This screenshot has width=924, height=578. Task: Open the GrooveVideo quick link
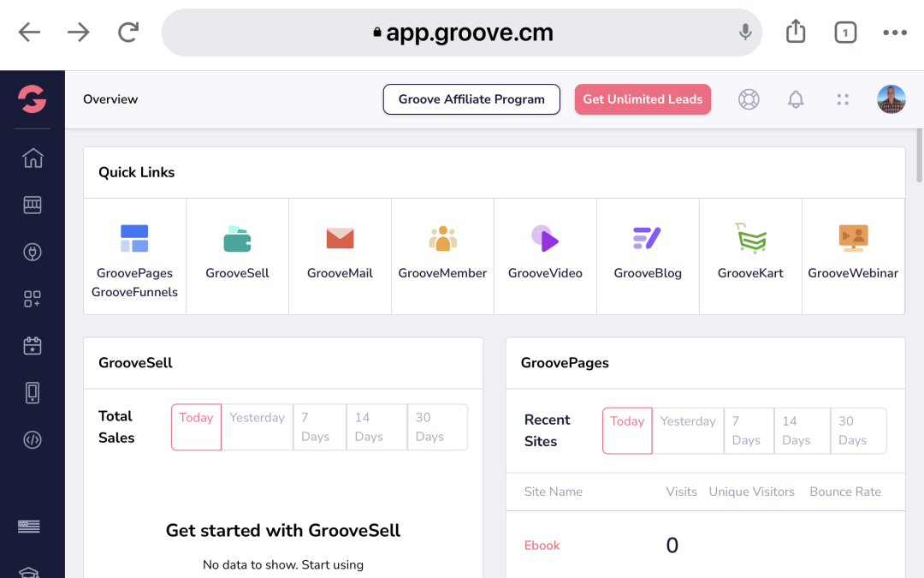pos(545,257)
